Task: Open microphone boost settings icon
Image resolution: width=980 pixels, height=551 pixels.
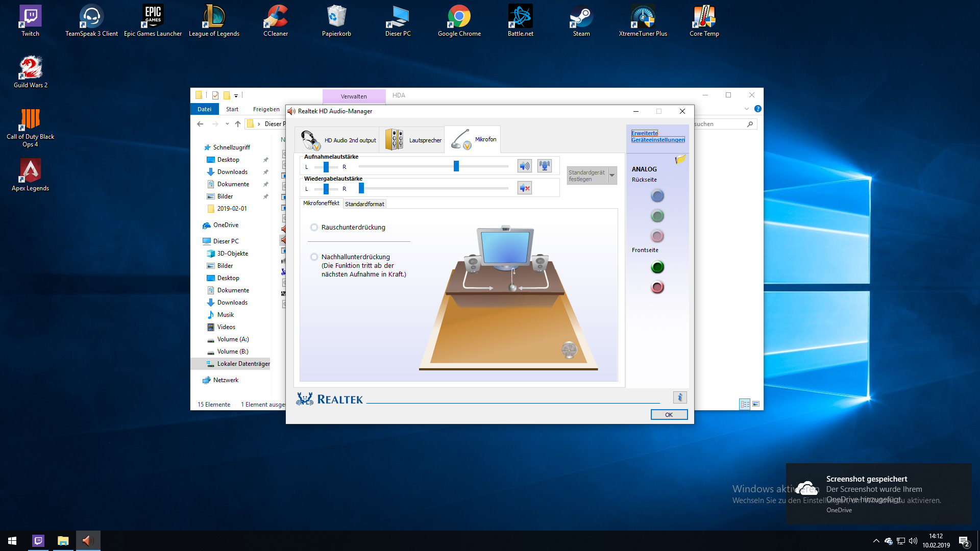Action: (545, 166)
